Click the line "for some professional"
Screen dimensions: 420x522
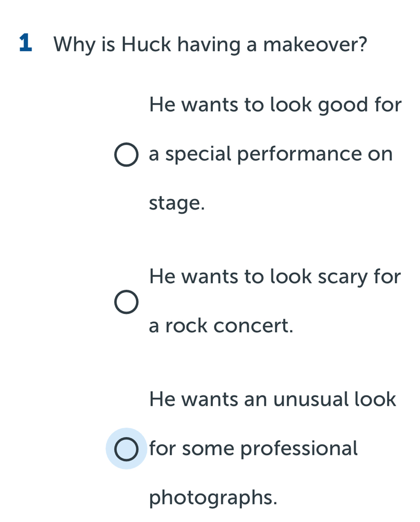click(254, 447)
